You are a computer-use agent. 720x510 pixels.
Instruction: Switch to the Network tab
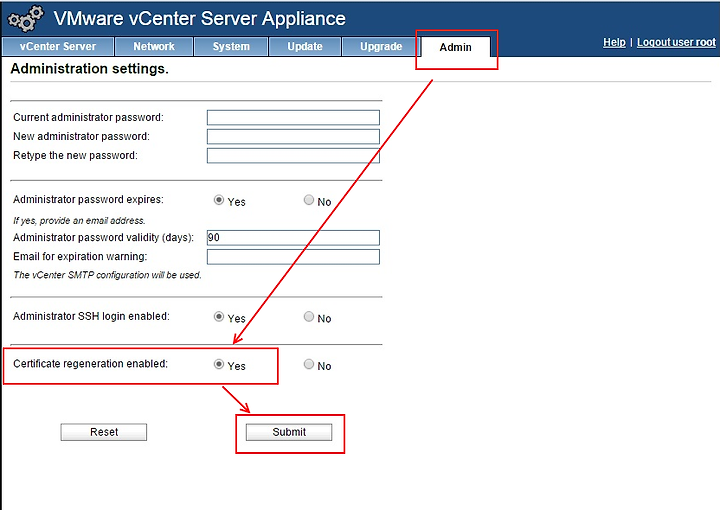pyautogui.click(x=154, y=47)
